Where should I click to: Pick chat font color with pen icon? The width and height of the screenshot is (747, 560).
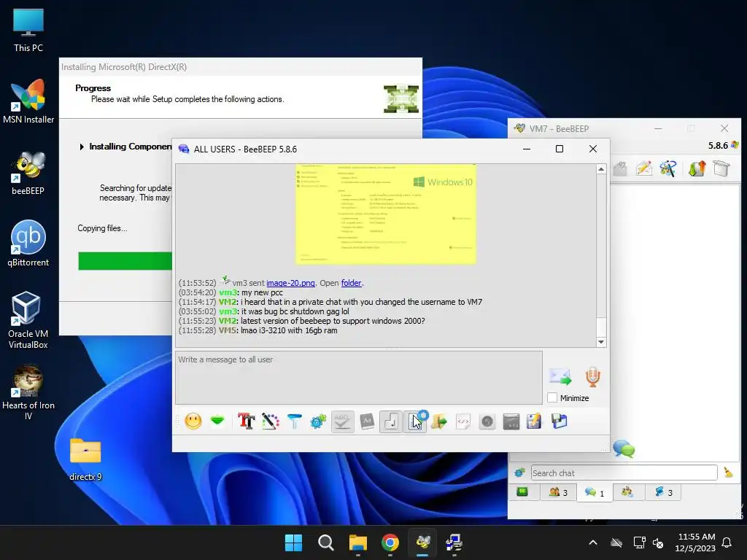271,421
